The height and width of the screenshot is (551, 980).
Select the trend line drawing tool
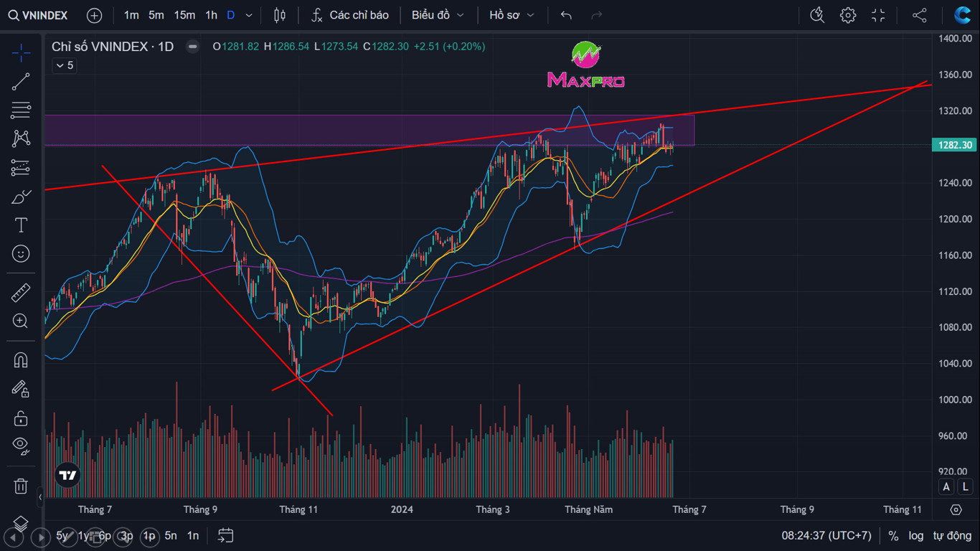point(21,82)
